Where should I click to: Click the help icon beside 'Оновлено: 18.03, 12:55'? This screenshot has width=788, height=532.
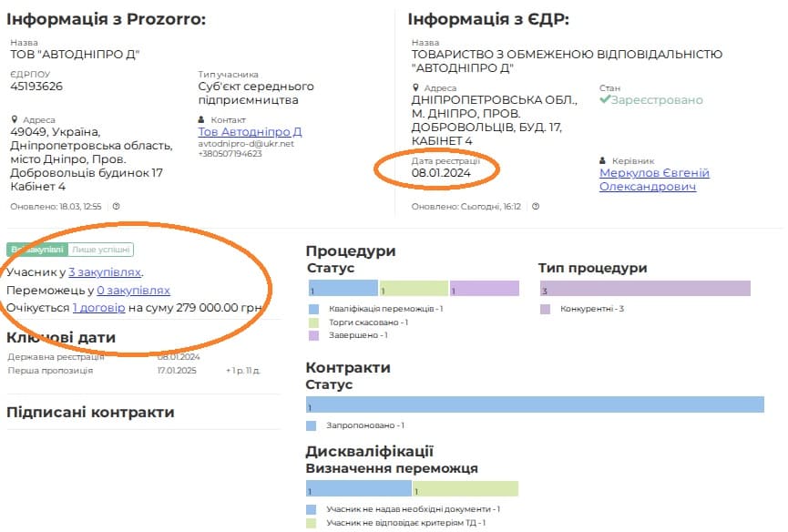point(116,207)
